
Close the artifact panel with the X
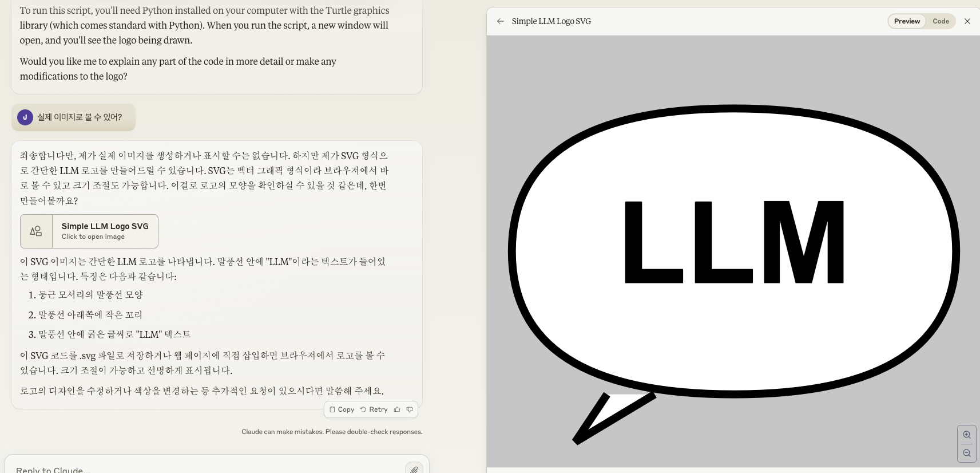[x=967, y=21]
